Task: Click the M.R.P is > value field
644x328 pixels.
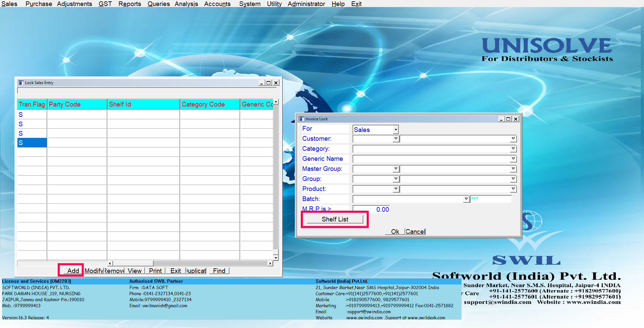Action: 371,209
